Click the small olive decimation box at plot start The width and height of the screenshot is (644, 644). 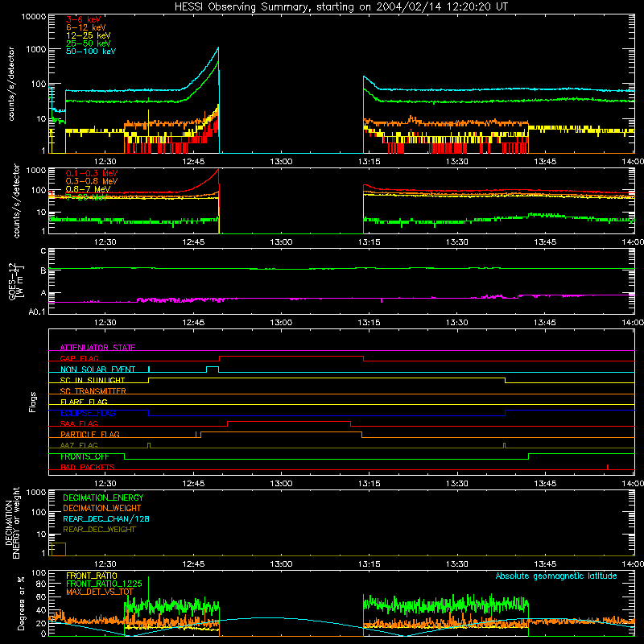point(58,549)
